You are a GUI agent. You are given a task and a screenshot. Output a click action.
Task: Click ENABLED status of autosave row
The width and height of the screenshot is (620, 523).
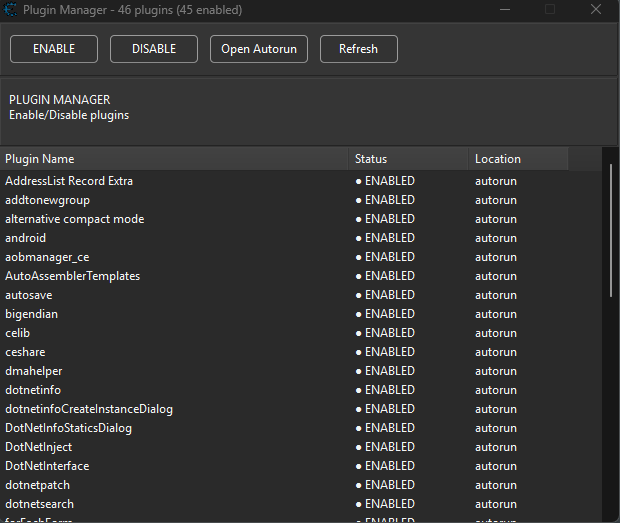pyautogui.click(x=385, y=295)
